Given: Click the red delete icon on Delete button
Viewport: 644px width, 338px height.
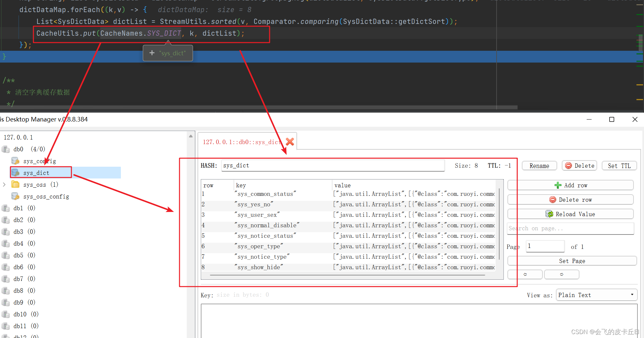Looking at the screenshot, I should pyautogui.click(x=569, y=165).
